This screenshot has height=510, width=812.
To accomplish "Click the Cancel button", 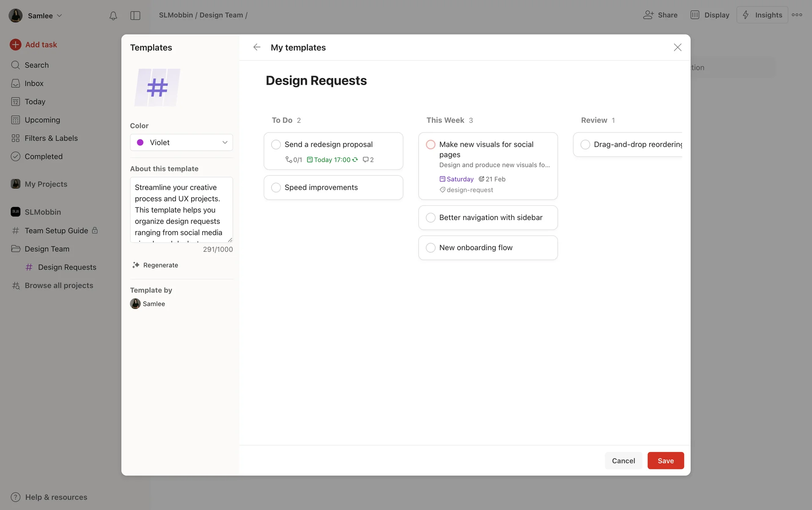I will 623,460.
